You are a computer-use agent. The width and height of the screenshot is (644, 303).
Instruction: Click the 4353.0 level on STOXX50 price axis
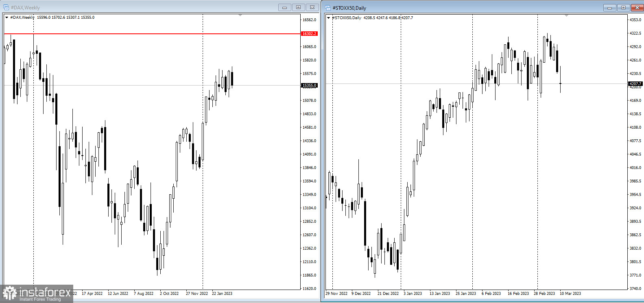click(x=635, y=20)
